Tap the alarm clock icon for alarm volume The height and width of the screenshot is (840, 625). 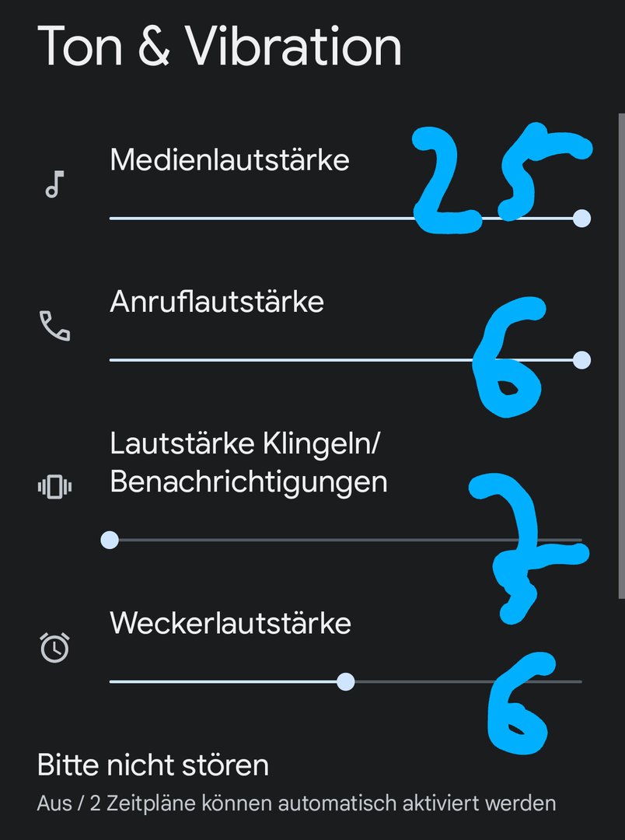pyautogui.click(x=54, y=647)
